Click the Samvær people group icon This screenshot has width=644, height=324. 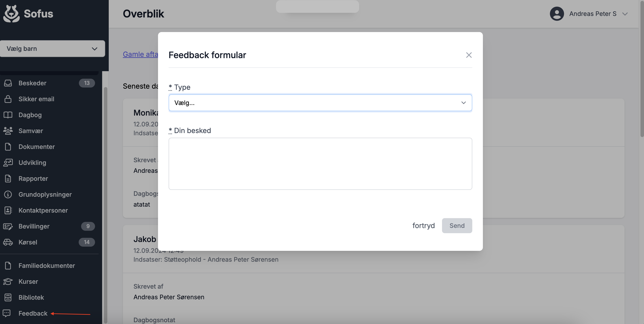pos(8,131)
